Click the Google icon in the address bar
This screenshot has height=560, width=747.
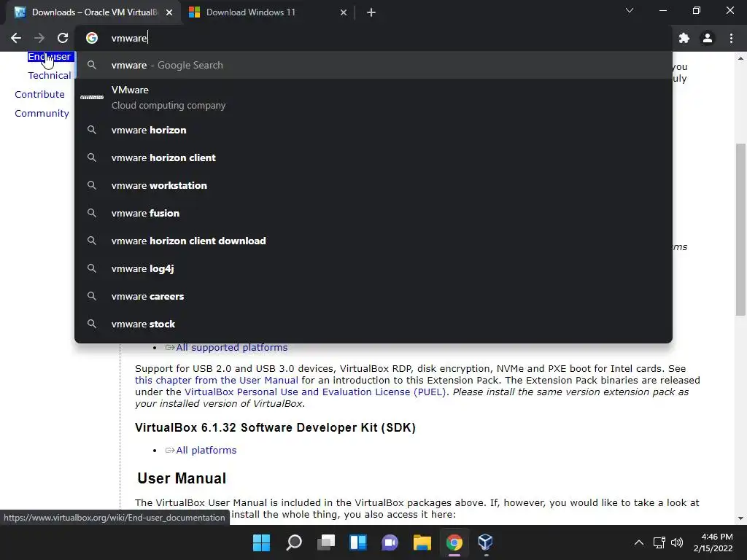pyautogui.click(x=92, y=38)
